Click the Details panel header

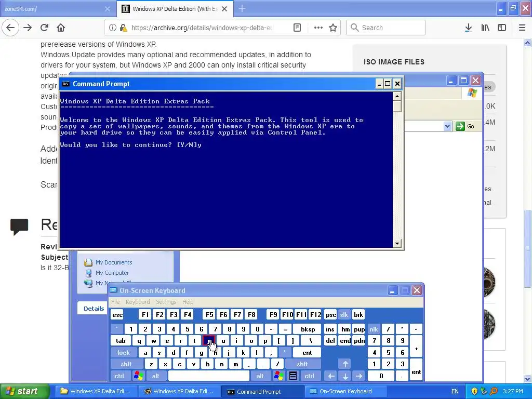pyautogui.click(x=94, y=309)
